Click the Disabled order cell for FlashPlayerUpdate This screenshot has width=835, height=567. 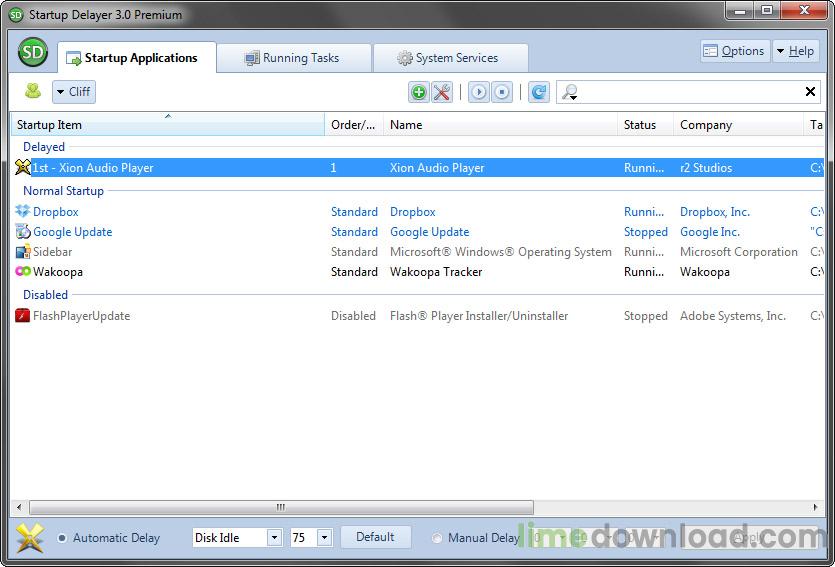point(353,316)
